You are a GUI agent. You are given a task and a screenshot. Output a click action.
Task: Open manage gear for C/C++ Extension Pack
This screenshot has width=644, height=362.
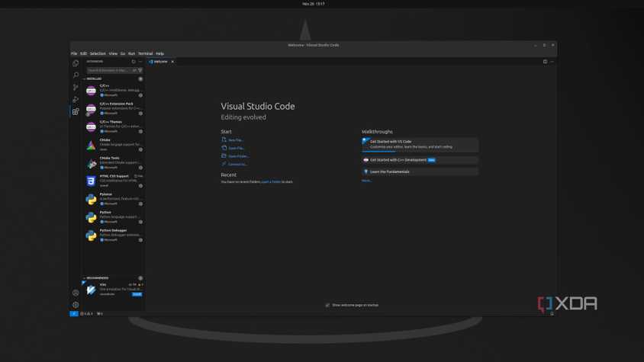140,114
